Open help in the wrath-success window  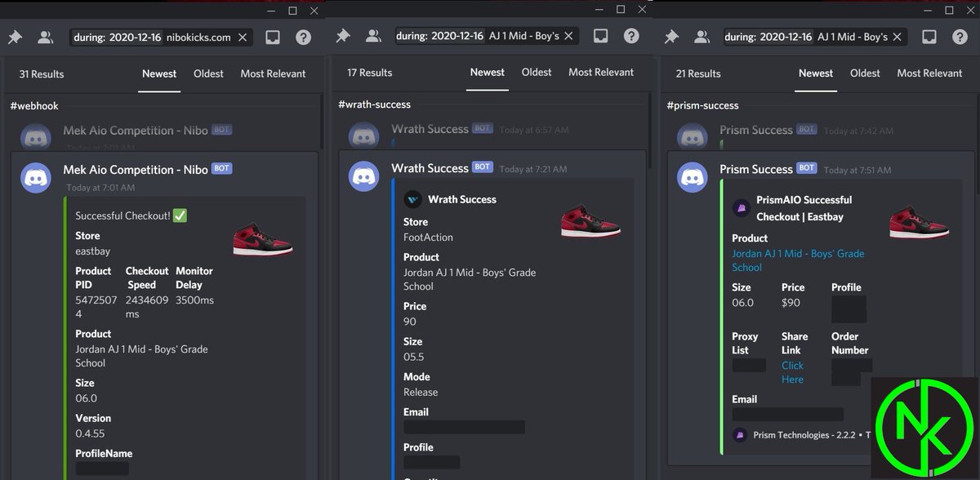[631, 36]
